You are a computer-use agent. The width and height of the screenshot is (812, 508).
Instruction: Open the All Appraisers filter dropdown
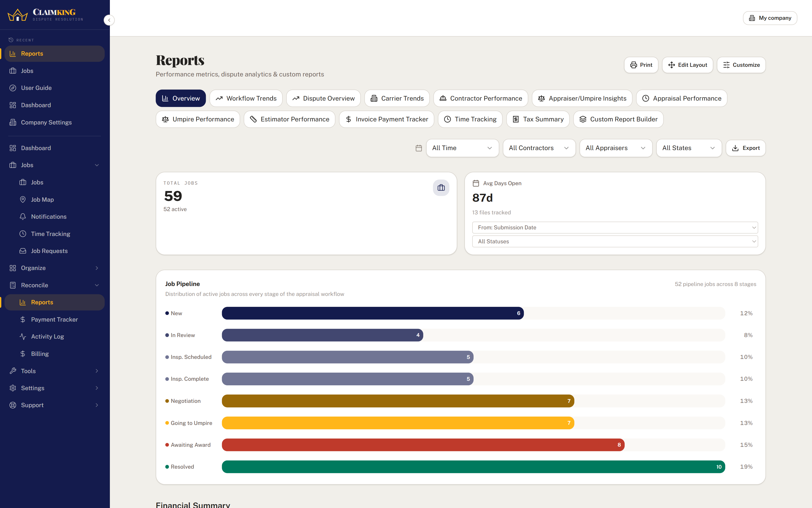pyautogui.click(x=616, y=148)
